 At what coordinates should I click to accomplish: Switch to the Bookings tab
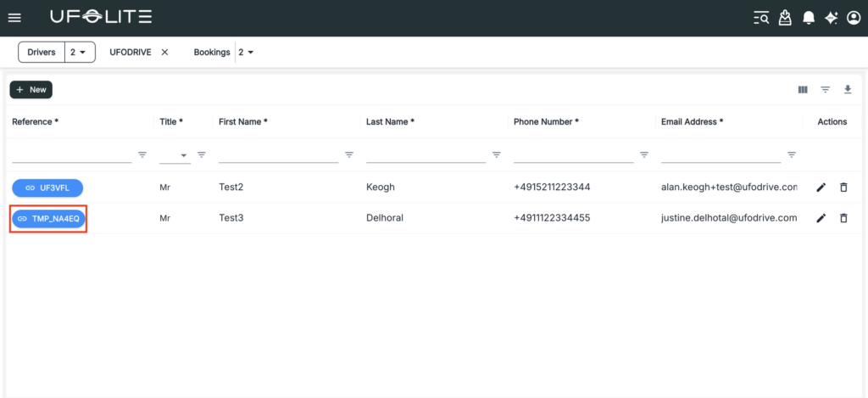(x=211, y=53)
